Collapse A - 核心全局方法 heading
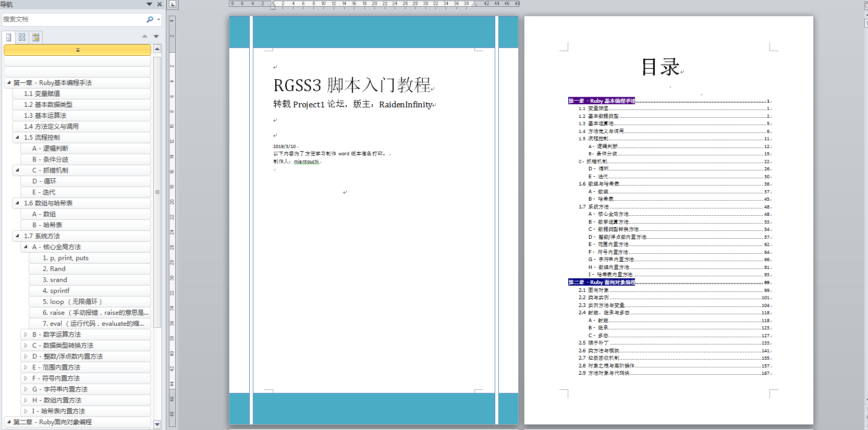The height and width of the screenshot is (430, 868). [x=26, y=247]
